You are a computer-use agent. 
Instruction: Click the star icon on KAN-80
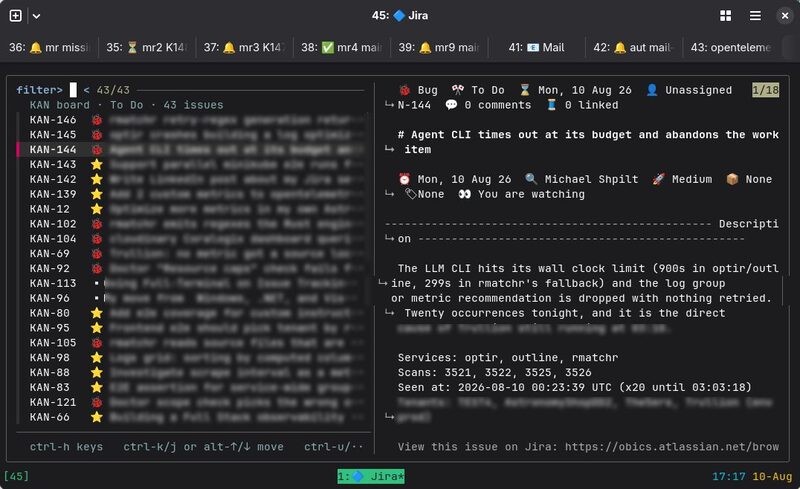click(96, 313)
